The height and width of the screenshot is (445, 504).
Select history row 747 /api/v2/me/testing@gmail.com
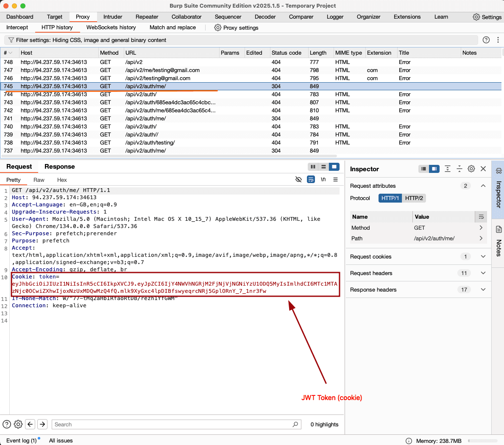click(x=251, y=70)
